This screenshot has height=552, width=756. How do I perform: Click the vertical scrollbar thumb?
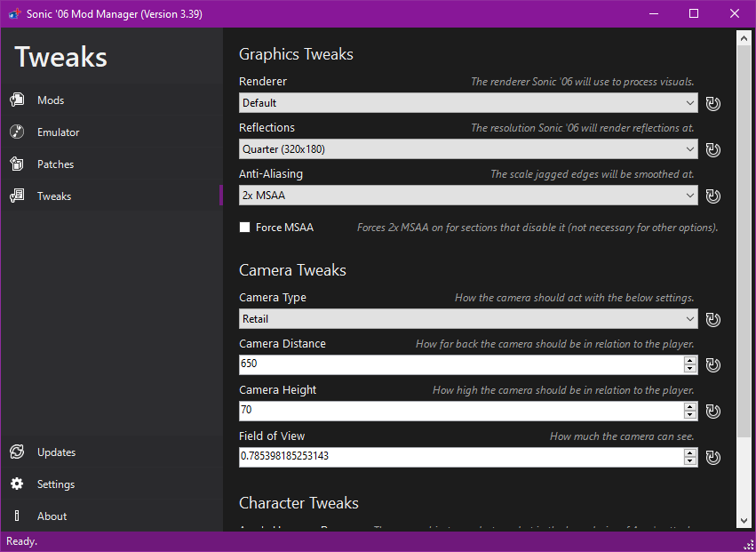(743, 243)
